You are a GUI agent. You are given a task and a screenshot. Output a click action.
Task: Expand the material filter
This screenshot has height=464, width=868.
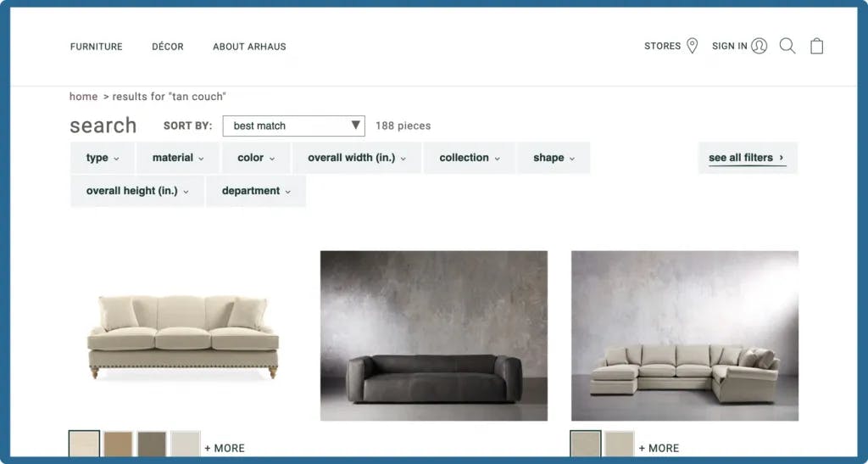[178, 158]
